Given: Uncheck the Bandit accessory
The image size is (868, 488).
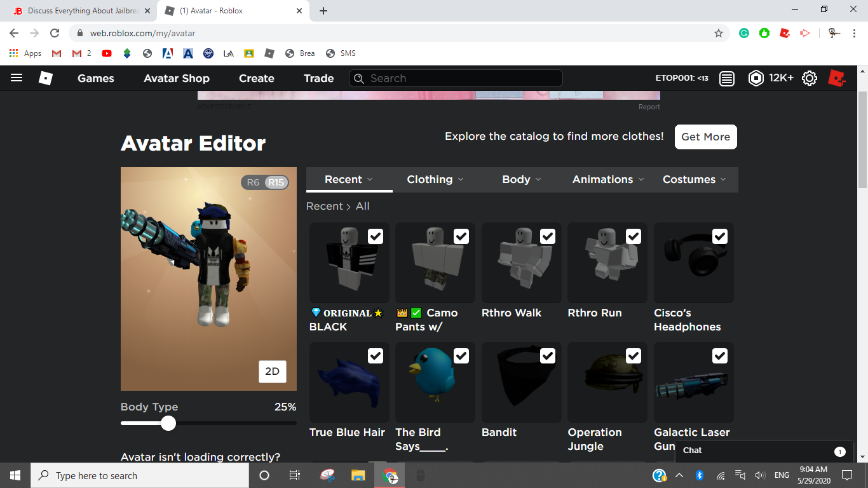Looking at the screenshot, I should 548,356.
